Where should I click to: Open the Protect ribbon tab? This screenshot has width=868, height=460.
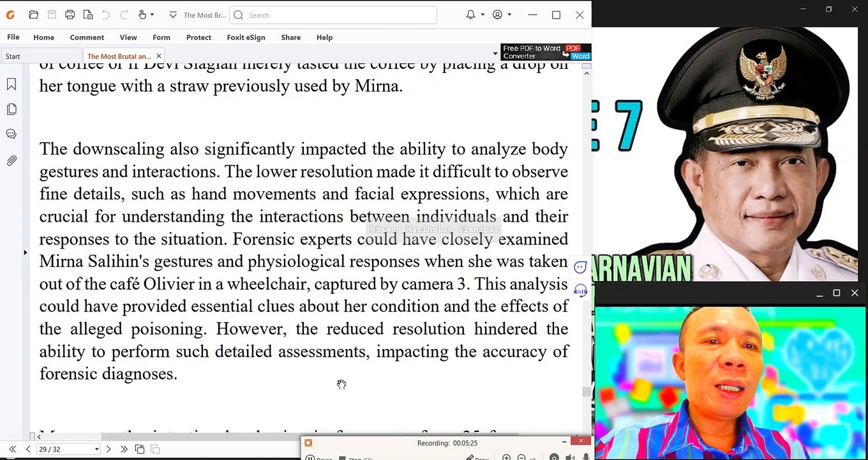click(198, 37)
